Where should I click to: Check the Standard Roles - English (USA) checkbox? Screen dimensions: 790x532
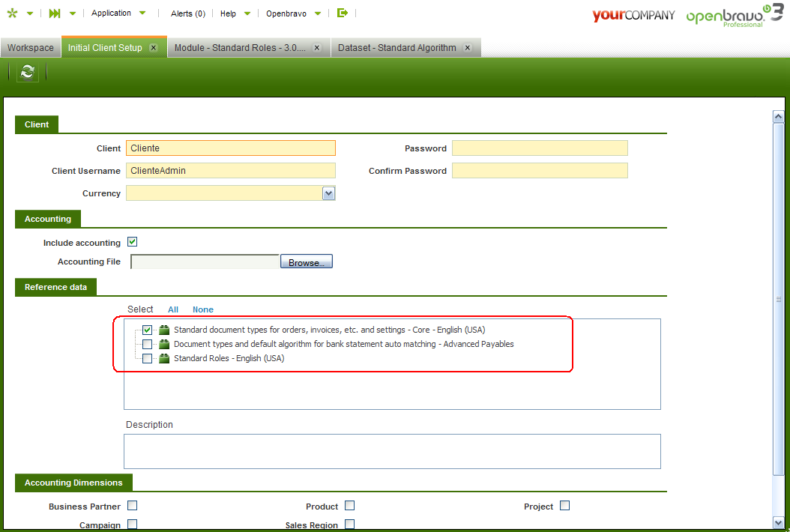pyautogui.click(x=147, y=358)
